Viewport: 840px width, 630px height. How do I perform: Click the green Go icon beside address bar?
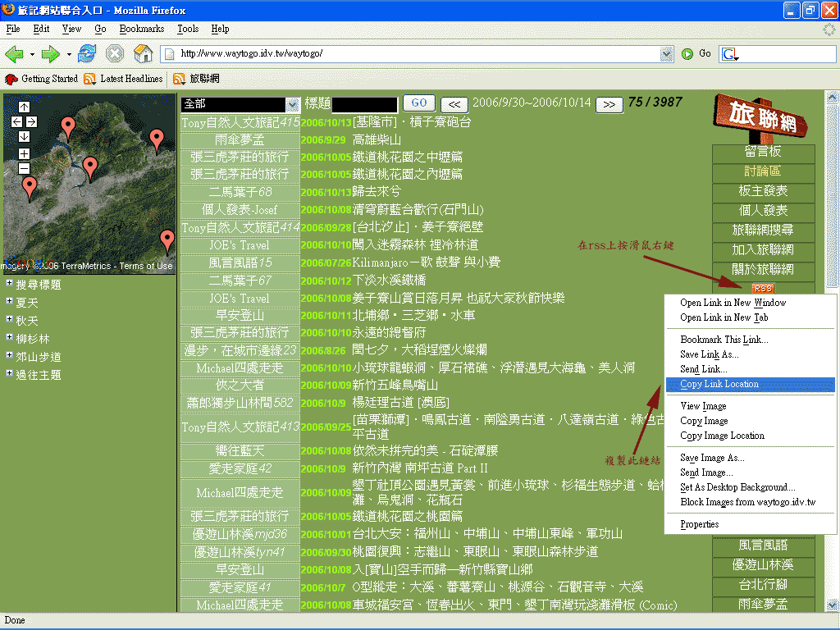coord(687,54)
